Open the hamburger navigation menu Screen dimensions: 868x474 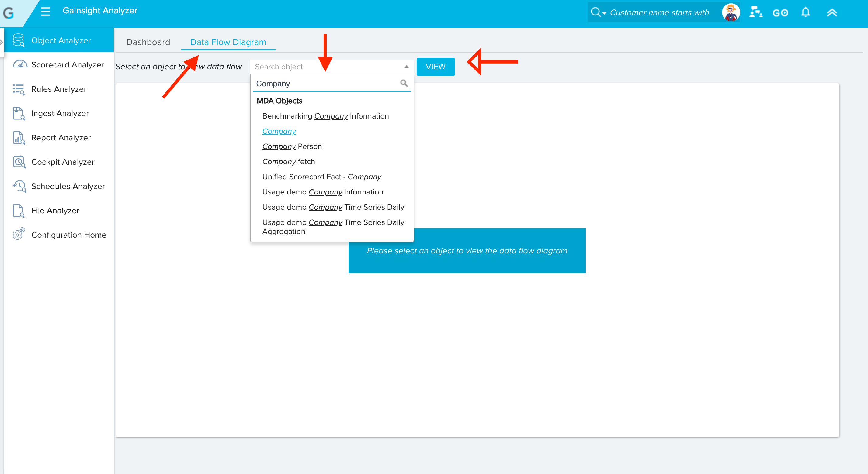(x=46, y=12)
